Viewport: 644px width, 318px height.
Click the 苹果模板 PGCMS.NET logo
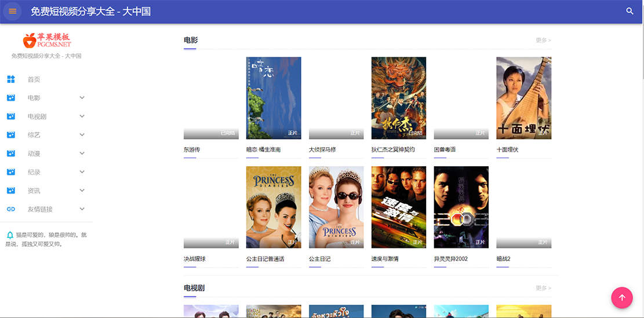tap(46, 40)
